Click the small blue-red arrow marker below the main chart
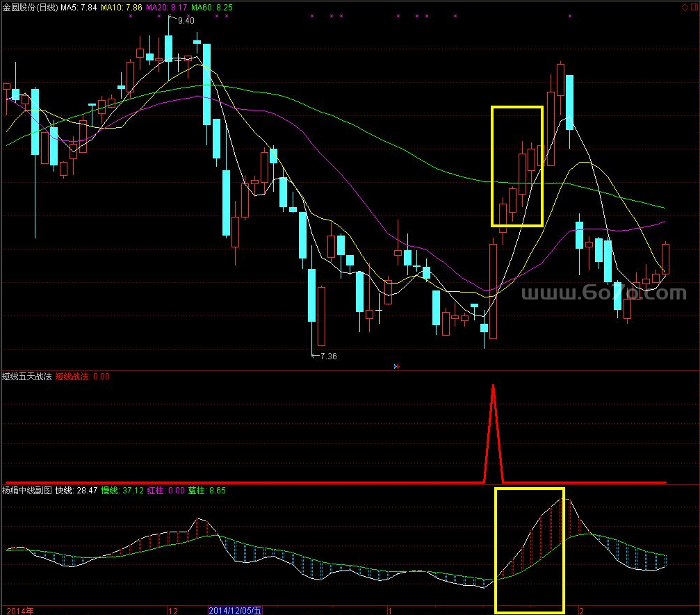Image resolution: width=700 pixels, height=615 pixels. [396, 365]
